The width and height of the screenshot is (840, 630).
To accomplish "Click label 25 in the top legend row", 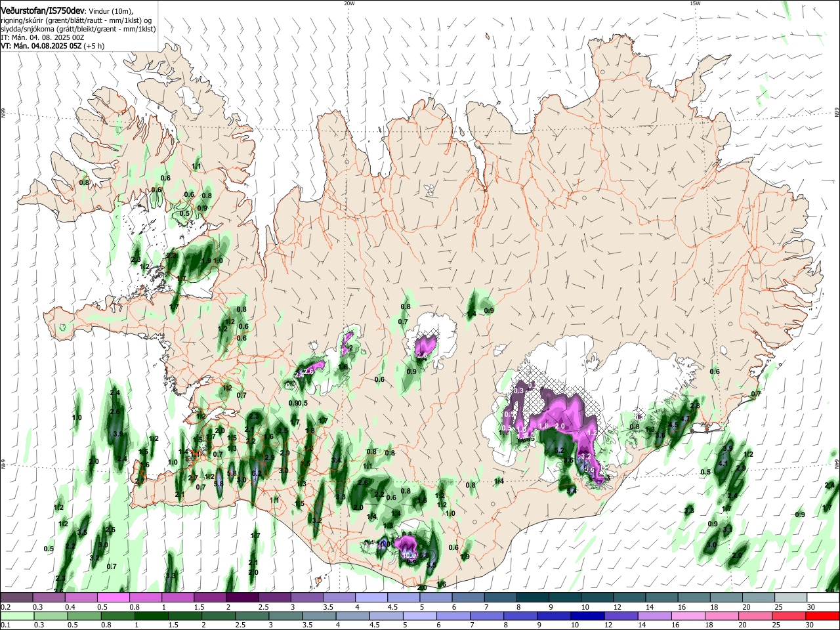I will 778,607.
